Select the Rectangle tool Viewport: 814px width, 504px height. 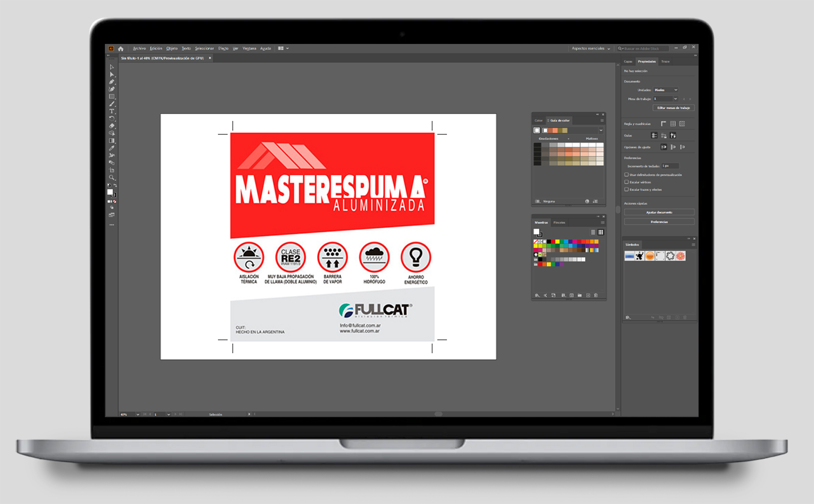[x=112, y=96]
